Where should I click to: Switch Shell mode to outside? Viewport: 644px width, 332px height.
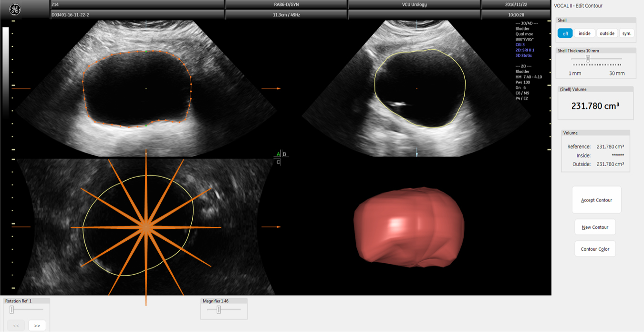(607, 33)
